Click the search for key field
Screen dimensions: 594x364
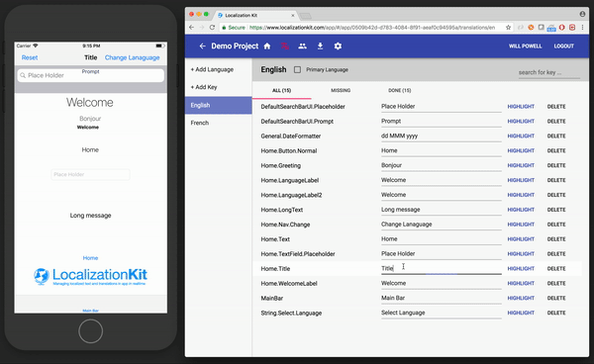click(x=548, y=72)
